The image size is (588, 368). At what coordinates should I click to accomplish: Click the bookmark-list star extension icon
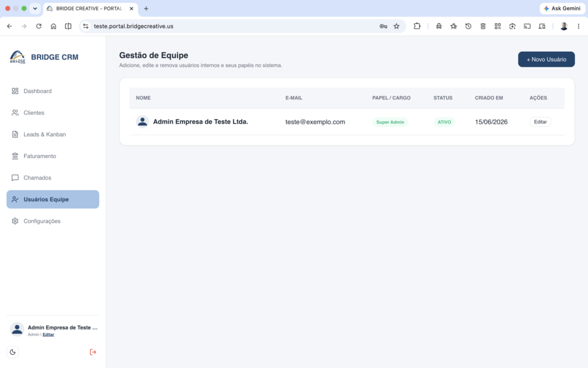[x=454, y=26]
